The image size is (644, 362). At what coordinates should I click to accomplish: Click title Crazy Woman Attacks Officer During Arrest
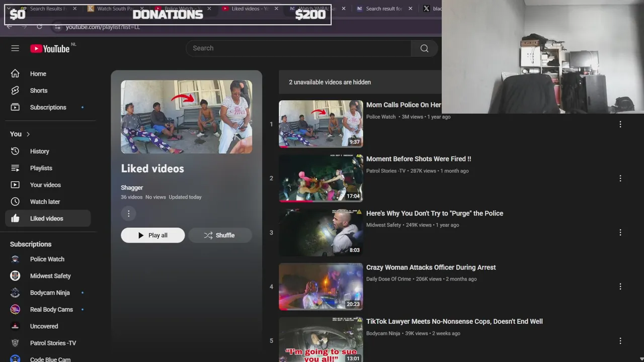[431, 267]
